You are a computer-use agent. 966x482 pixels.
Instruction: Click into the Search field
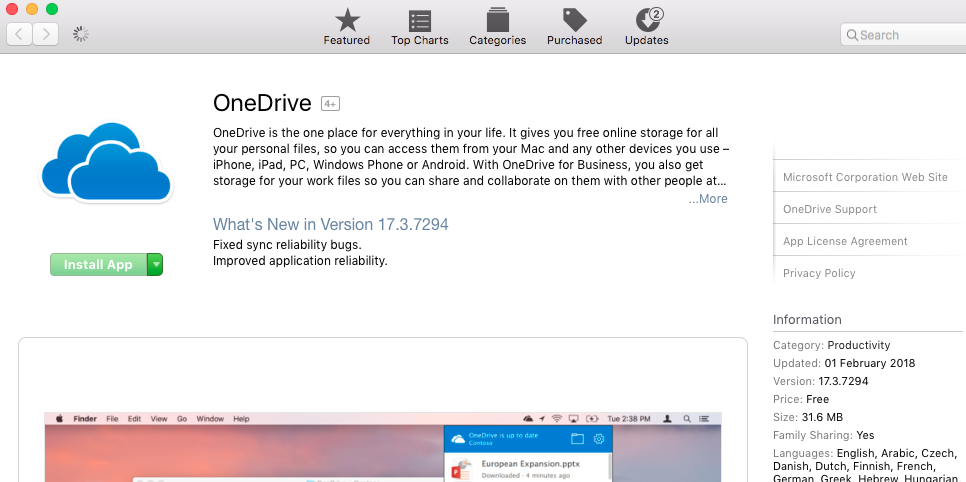903,35
